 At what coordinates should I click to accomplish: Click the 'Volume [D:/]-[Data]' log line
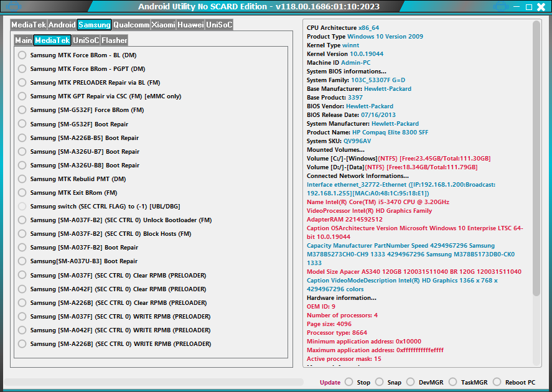point(392,167)
